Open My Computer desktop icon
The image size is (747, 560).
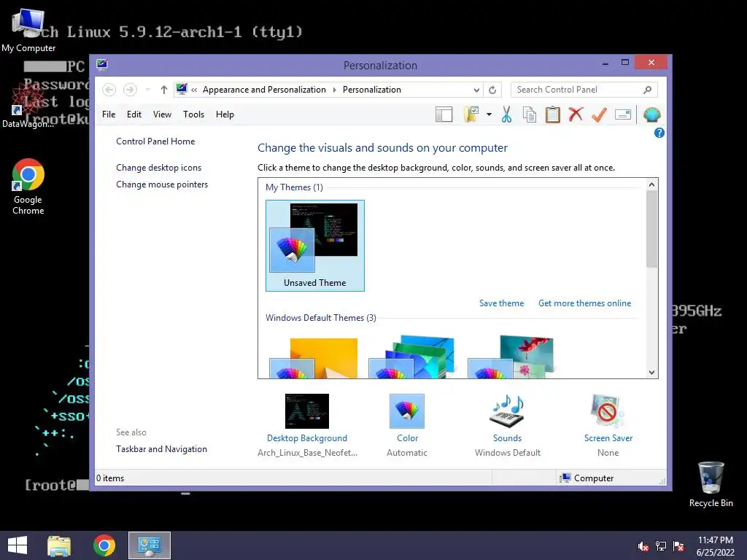(x=28, y=30)
